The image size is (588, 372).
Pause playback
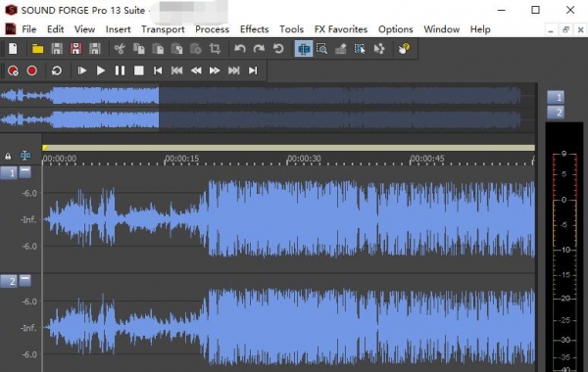pos(120,70)
